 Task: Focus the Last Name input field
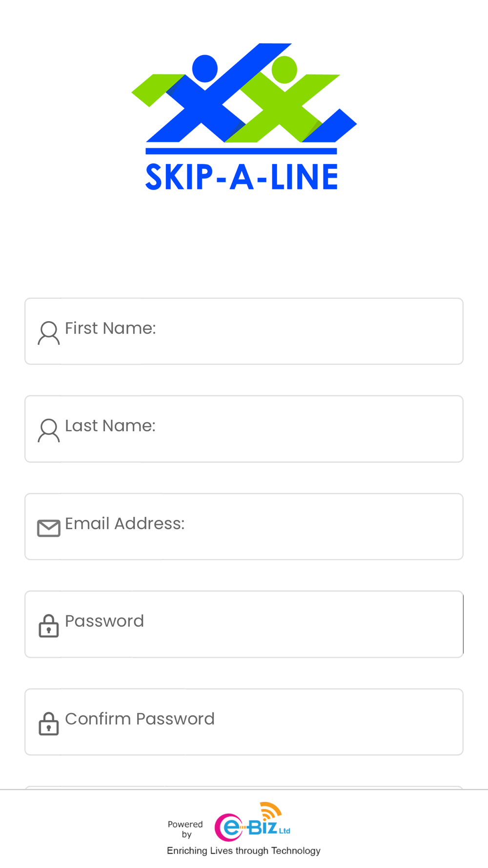(x=244, y=429)
